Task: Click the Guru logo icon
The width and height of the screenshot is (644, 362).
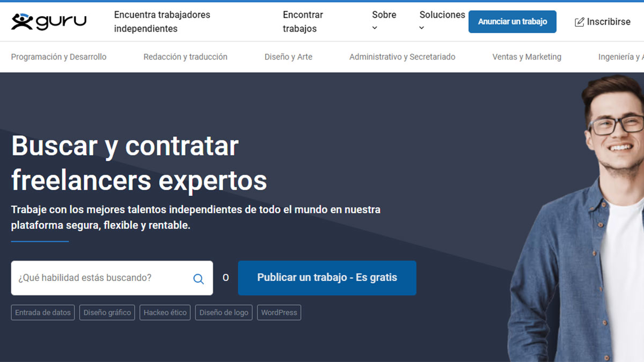Action: (x=22, y=21)
